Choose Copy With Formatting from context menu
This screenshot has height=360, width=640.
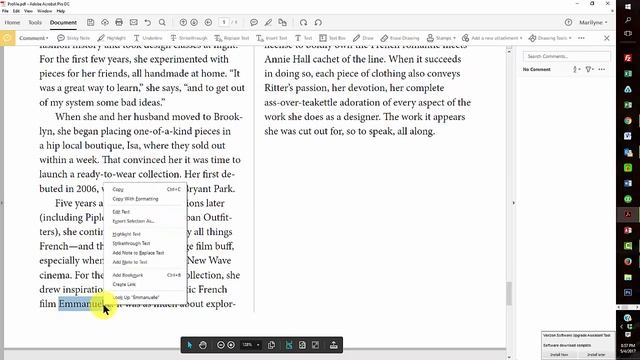tap(146, 199)
